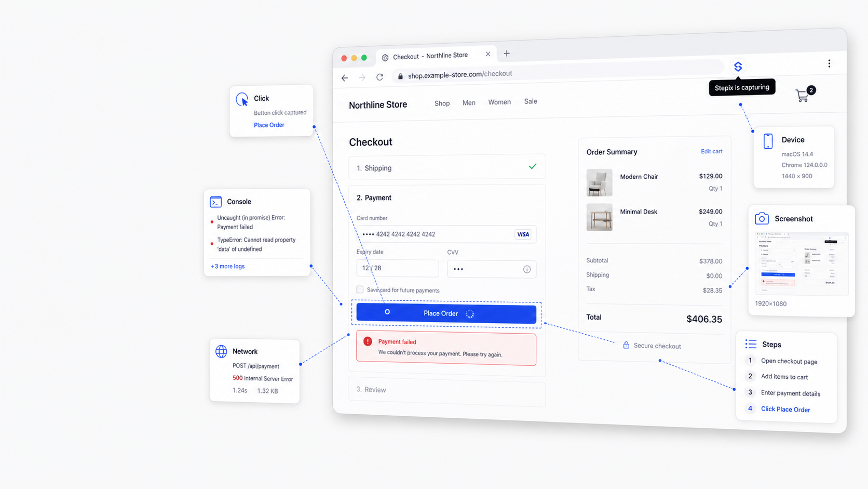Click the Modern Chair product image
This screenshot has width=868, height=489.
(599, 182)
